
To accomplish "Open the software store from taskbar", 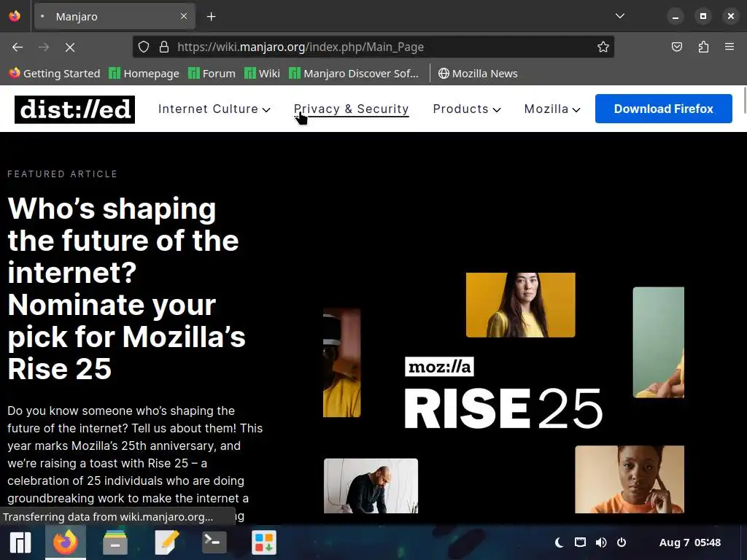I will click(264, 542).
